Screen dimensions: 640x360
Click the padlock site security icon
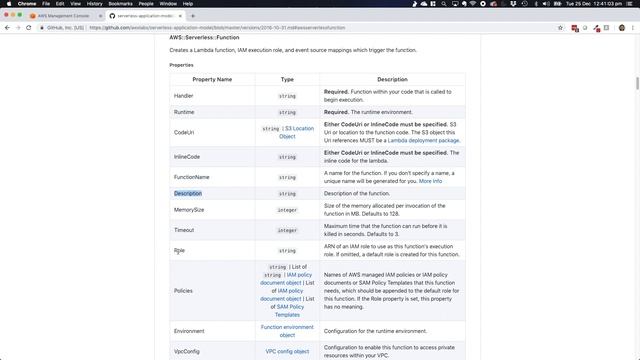coord(42,28)
